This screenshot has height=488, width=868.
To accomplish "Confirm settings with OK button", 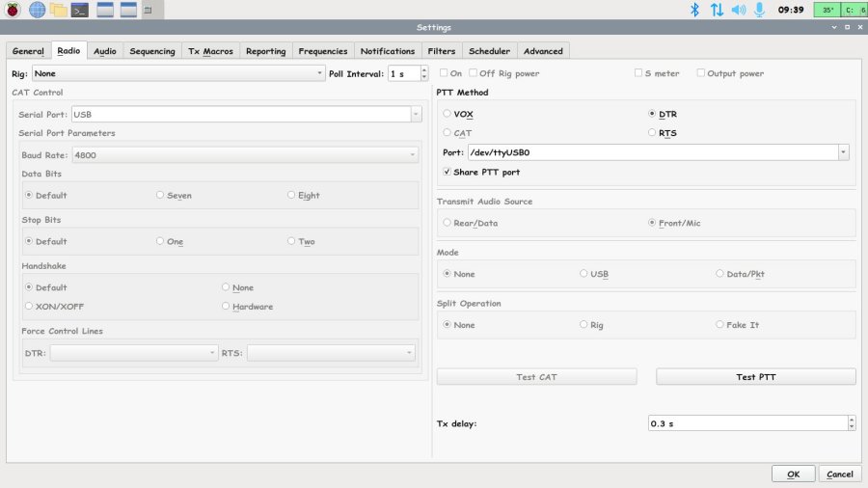I will point(794,474).
